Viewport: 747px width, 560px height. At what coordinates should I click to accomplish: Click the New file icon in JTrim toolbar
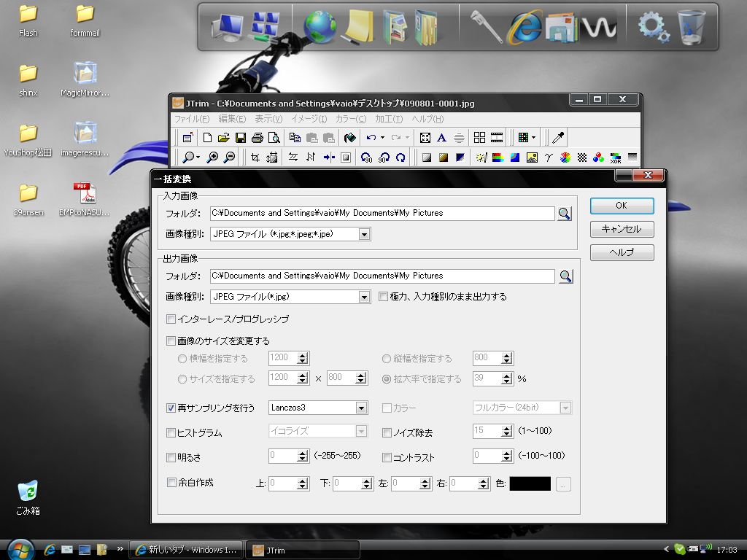tap(207, 138)
